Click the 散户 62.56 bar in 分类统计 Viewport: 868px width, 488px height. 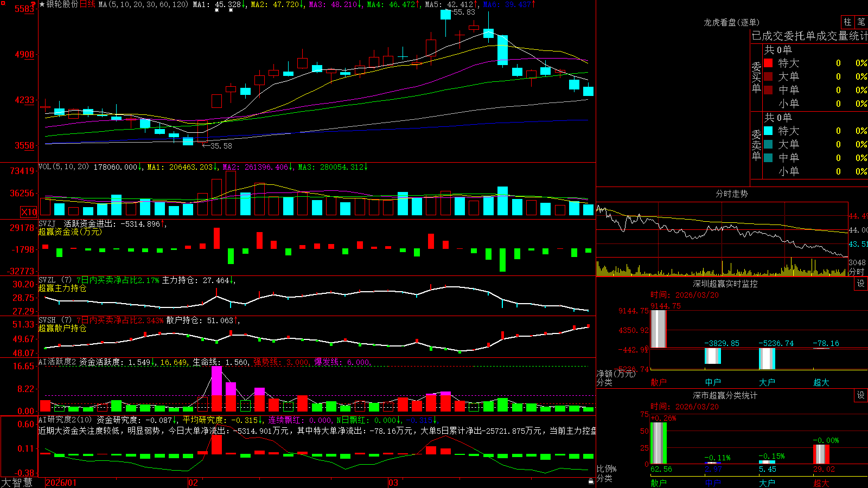659,443
